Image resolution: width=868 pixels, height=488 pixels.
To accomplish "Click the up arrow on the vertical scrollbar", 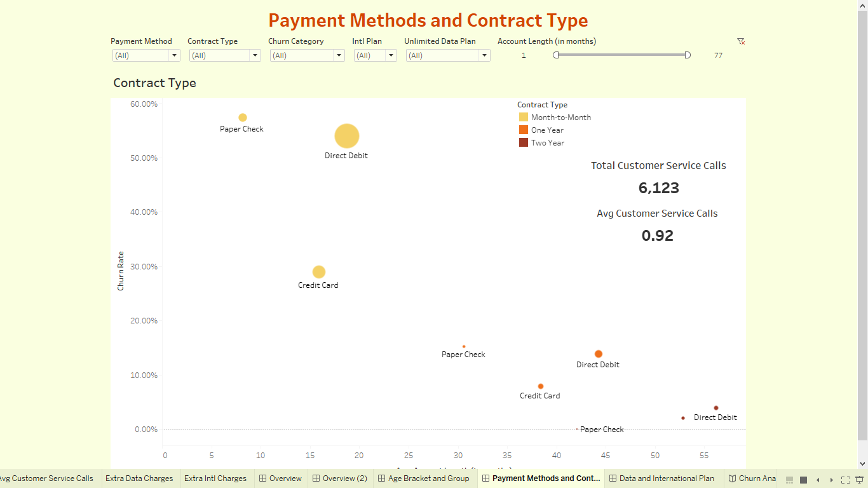I will pos(862,6).
